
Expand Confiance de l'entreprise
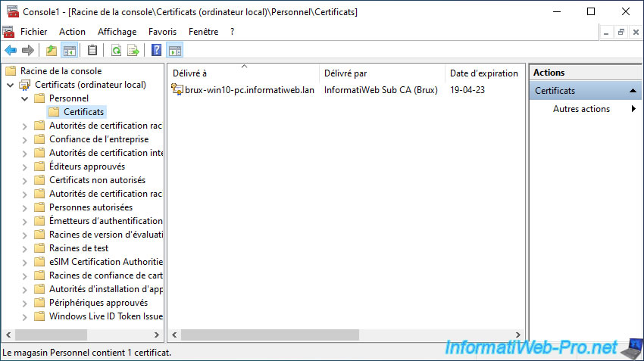[x=25, y=140]
